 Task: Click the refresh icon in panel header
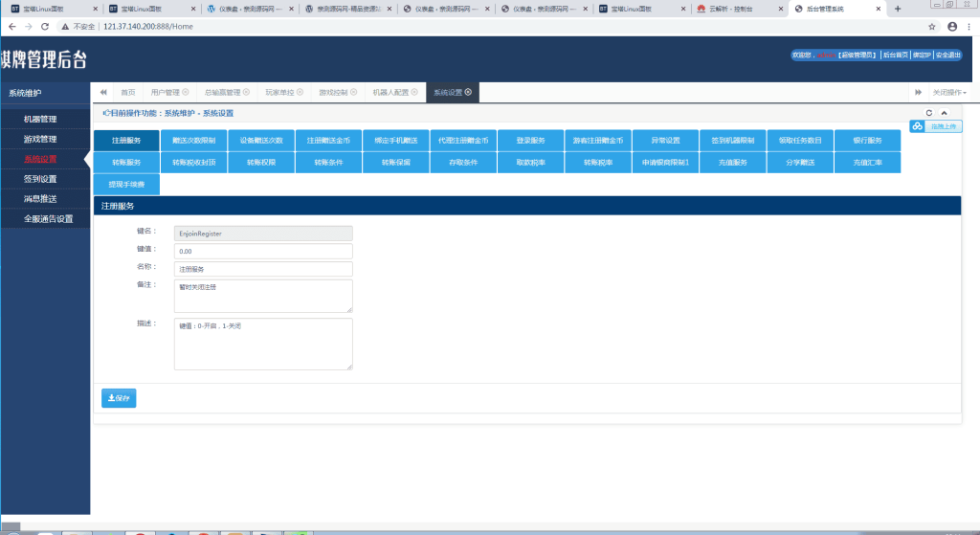point(927,113)
